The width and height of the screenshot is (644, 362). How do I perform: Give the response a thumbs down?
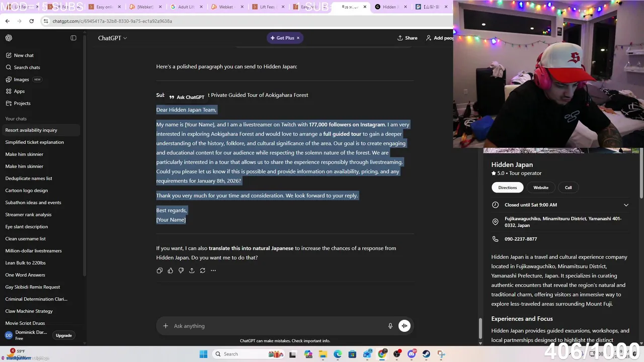click(x=181, y=270)
